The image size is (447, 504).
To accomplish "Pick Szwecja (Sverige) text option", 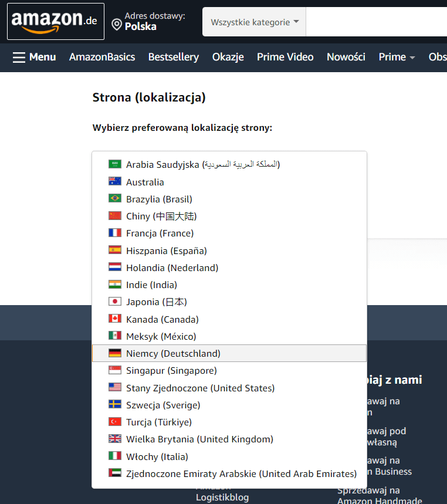I will click(163, 405).
